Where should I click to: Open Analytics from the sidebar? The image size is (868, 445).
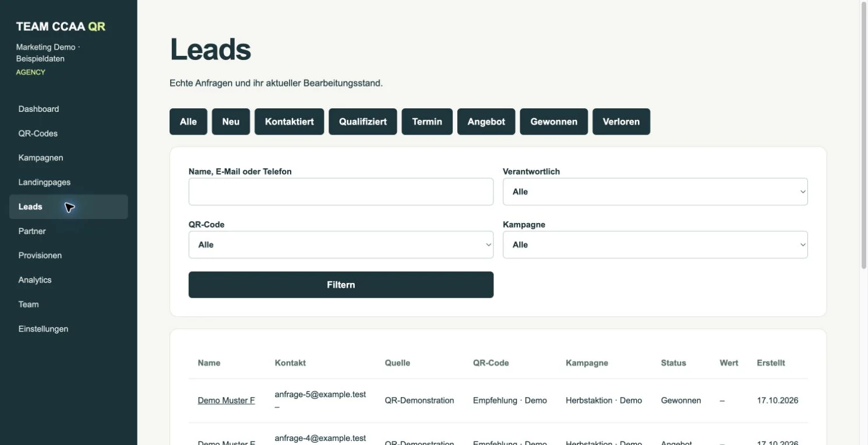coord(69,280)
